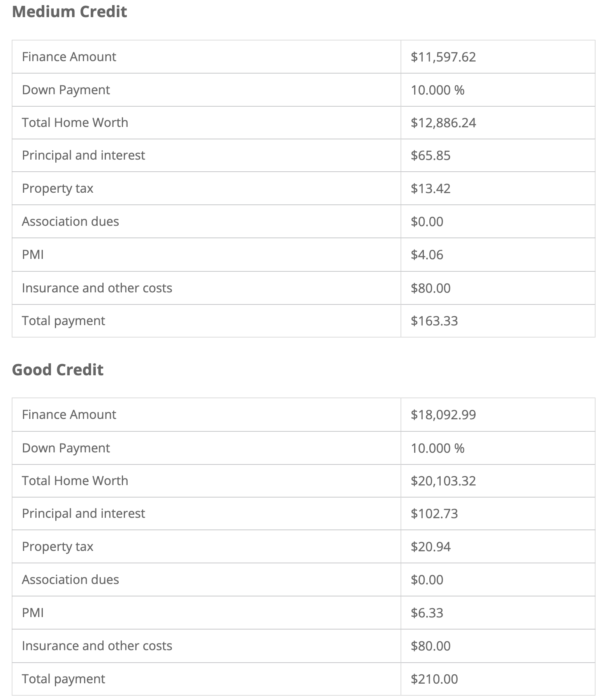
Task: Click the Good Credit heading
Action: click(58, 370)
